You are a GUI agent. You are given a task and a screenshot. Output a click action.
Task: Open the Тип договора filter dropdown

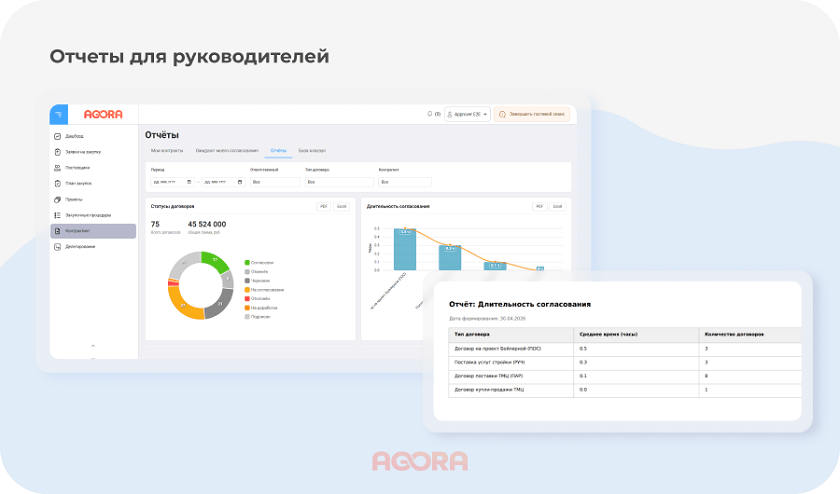pyautogui.click(x=339, y=182)
